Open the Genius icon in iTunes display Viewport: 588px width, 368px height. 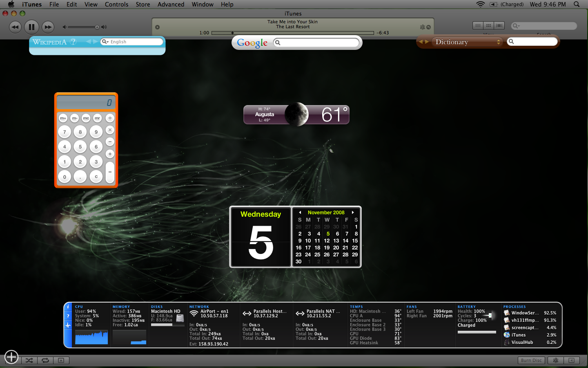pos(423,27)
